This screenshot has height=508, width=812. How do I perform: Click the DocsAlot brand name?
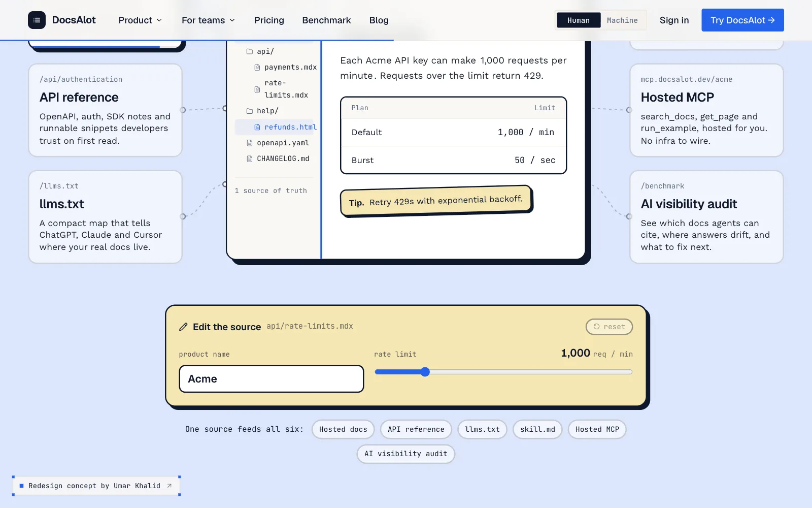74,20
